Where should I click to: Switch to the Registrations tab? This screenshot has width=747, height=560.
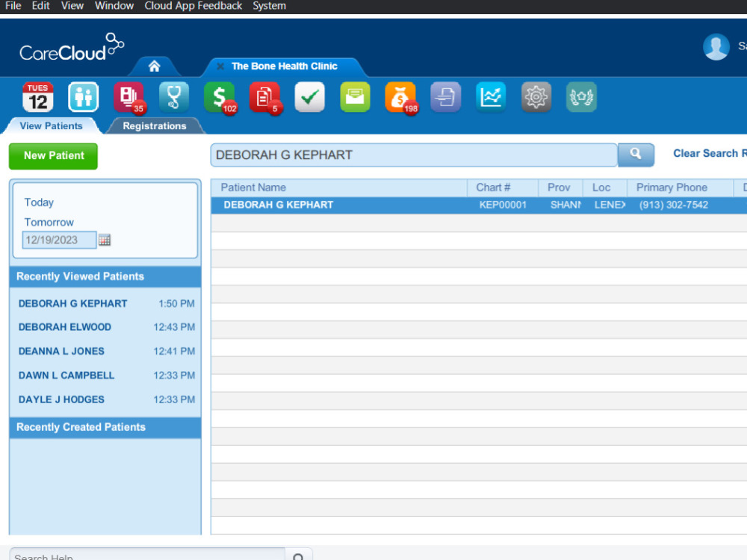pyautogui.click(x=155, y=125)
